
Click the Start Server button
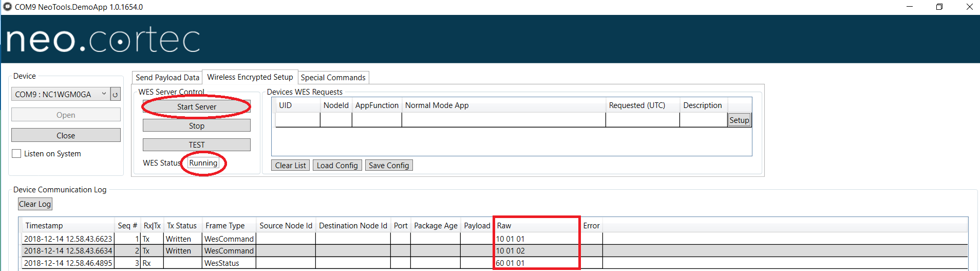(x=197, y=106)
